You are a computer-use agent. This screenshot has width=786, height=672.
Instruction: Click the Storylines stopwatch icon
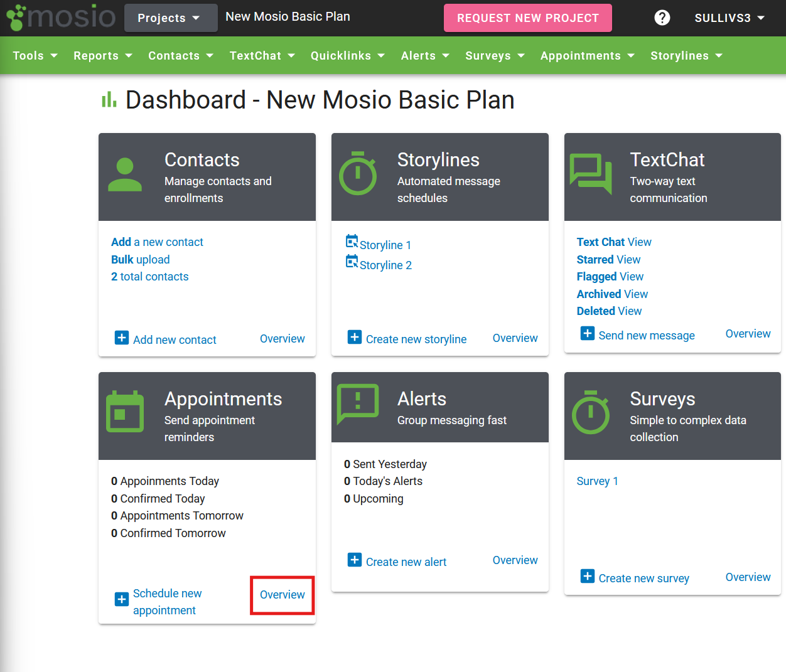358,173
